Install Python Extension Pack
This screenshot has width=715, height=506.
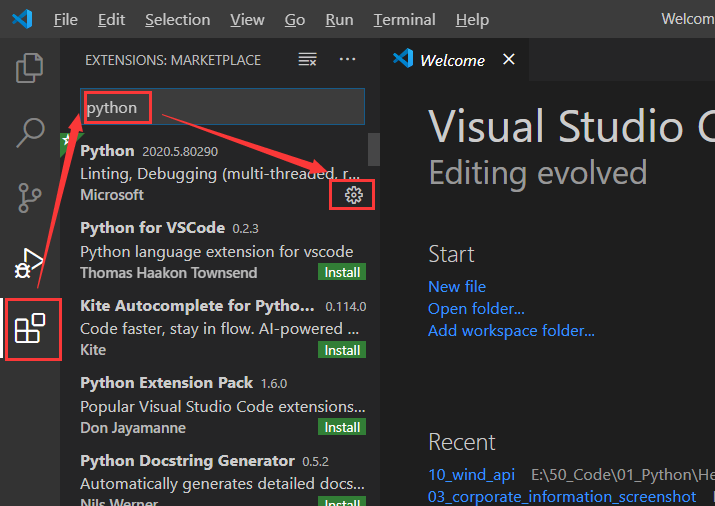(342, 427)
